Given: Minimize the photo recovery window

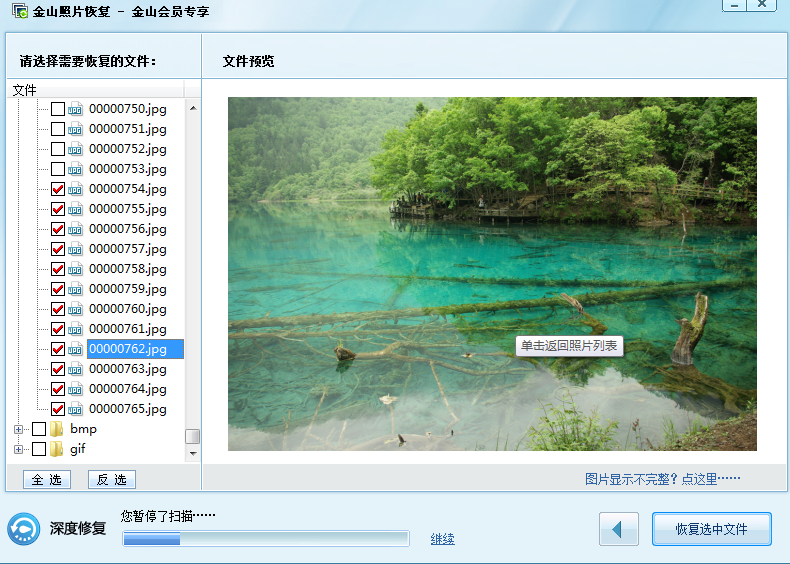Looking at the screenshot, I should click(735, 5).
